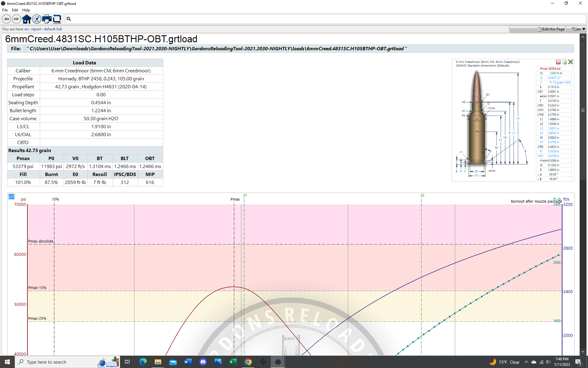Open the Mail app from the taskbar
The image size is (588, 368).
coord(173,362)
